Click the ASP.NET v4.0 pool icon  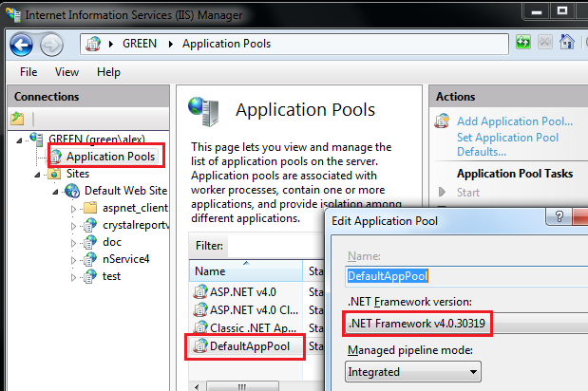pyautogui.click(x=199, y=292)
